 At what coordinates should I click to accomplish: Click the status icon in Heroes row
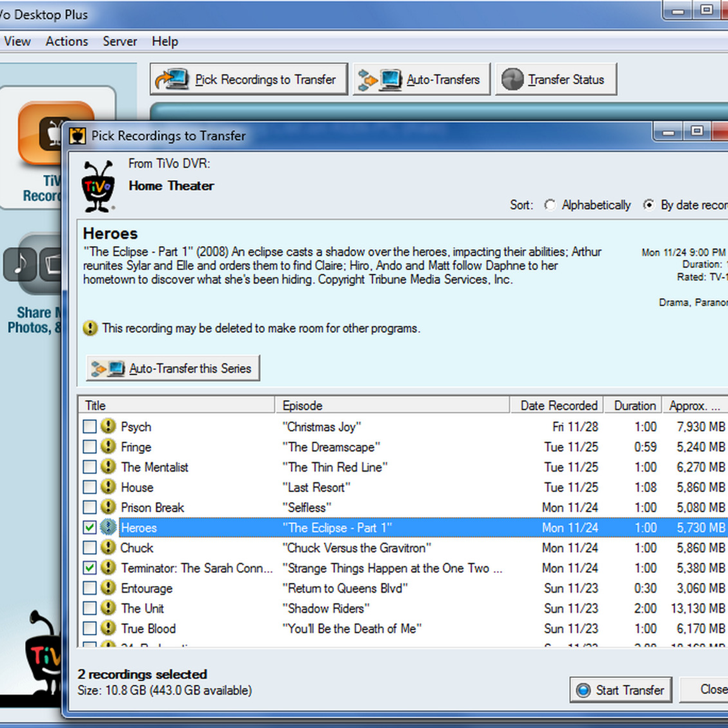[x=108, y=527]
